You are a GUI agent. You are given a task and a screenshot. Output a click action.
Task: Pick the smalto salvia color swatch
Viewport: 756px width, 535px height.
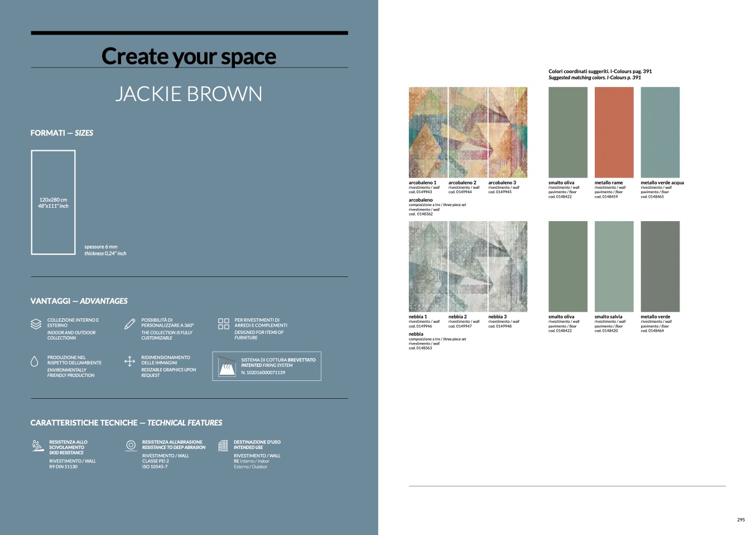point(614,266)
